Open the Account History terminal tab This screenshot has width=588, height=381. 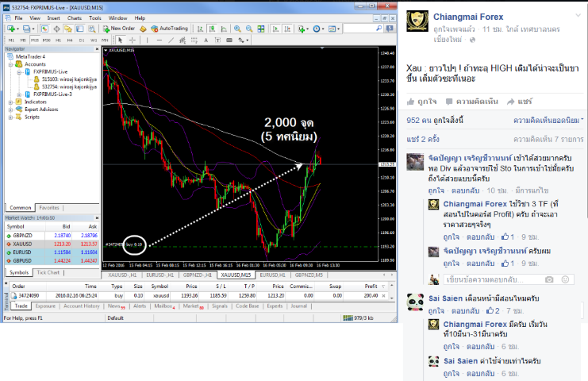82,306
